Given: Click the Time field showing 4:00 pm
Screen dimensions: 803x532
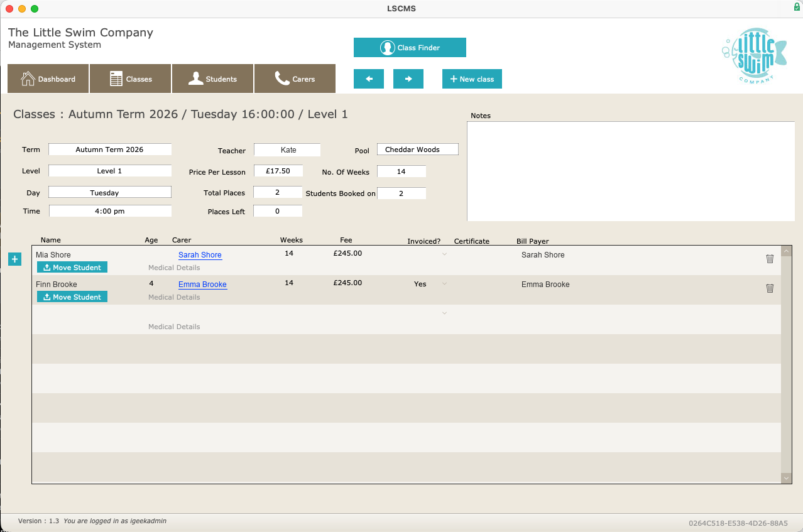Looking at the screenshot, I should (110, 211).
